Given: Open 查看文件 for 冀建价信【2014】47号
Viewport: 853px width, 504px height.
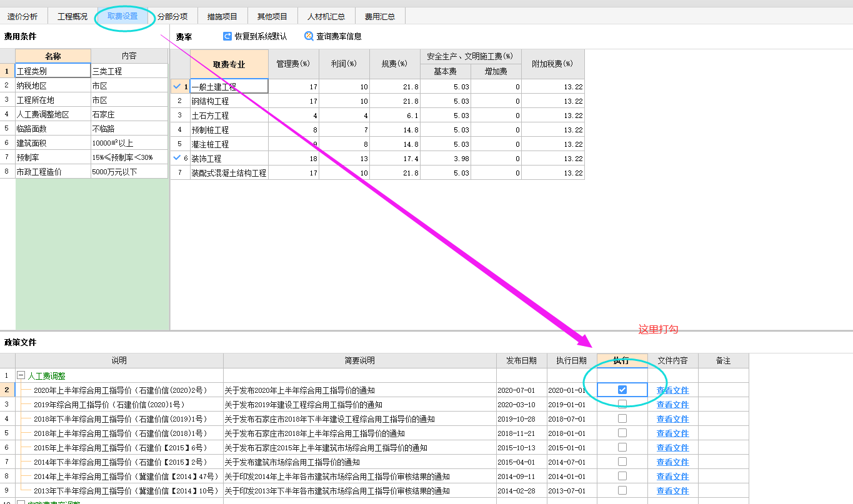Looking at the screenshot, I should coord(672,477).
